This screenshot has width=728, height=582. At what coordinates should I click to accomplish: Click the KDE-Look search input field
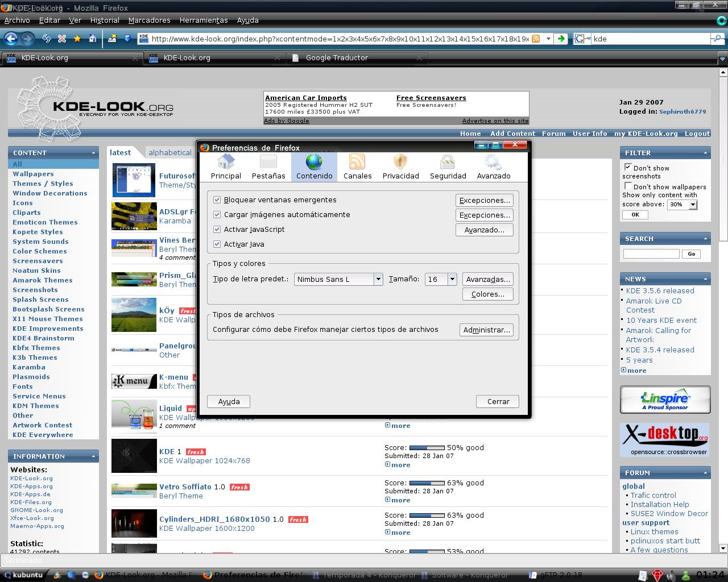(651, 253)
